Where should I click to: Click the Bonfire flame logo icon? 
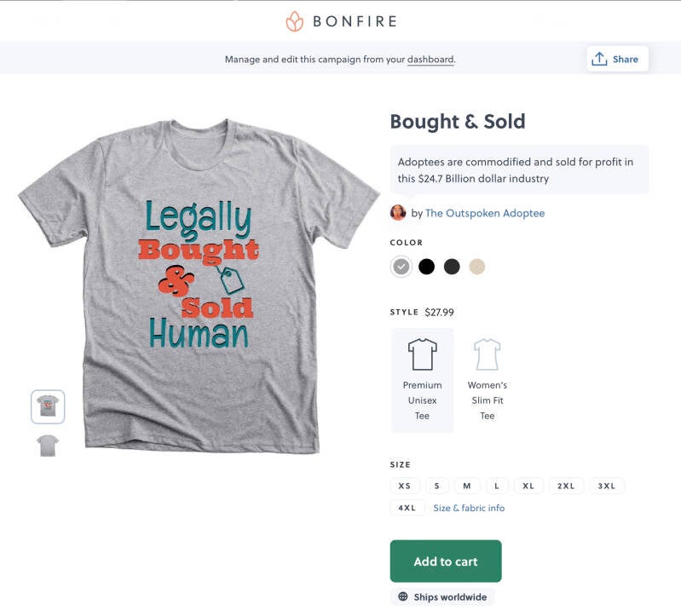[294, 21]
